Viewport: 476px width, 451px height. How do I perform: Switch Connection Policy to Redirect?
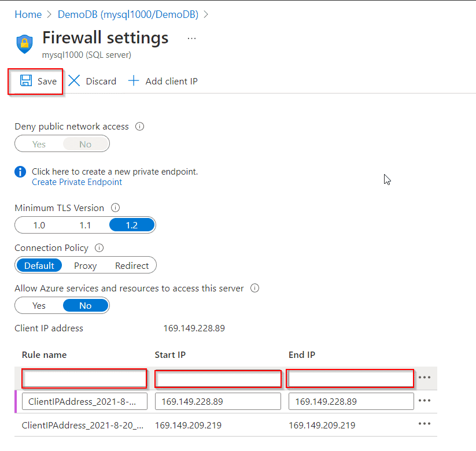[x=132, y=265]
